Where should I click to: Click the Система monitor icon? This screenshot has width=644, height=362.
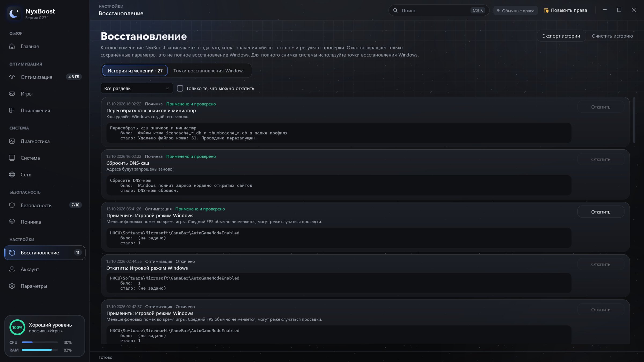pos(12,158)
